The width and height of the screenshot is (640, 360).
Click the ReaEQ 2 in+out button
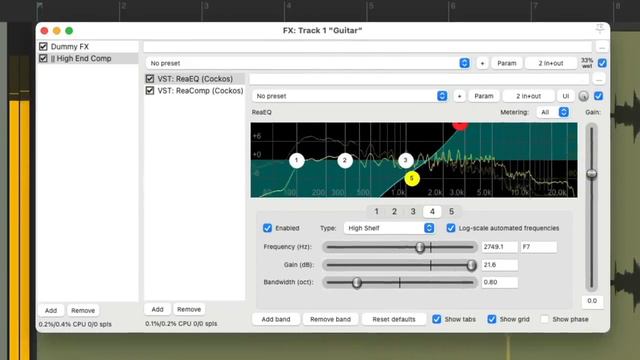click(x=528, y=96)
